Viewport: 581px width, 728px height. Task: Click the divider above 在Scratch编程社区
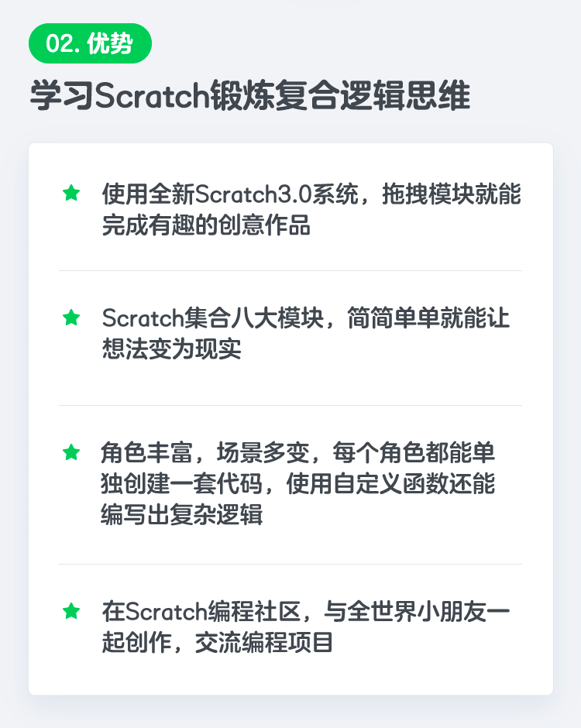point(290,564)
